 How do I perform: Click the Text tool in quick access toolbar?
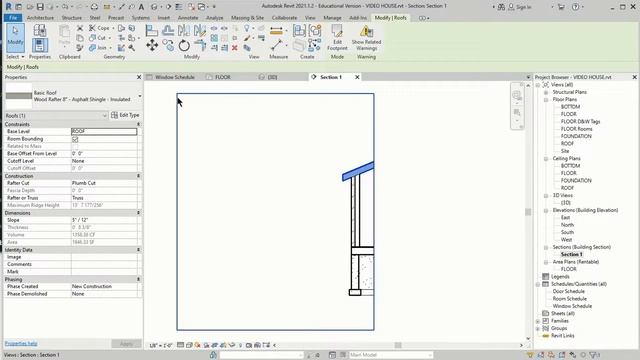pyautogui.click(x=141, y=7)
